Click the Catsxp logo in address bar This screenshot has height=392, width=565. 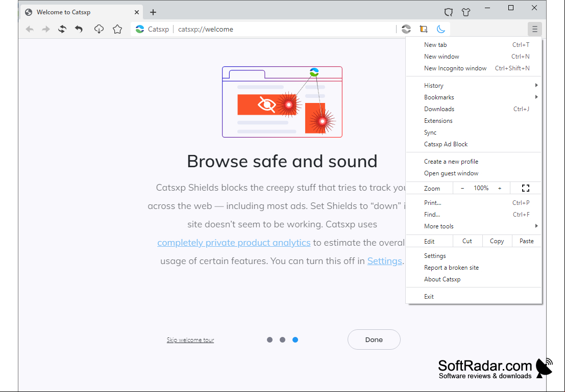(x=140, y=29)
